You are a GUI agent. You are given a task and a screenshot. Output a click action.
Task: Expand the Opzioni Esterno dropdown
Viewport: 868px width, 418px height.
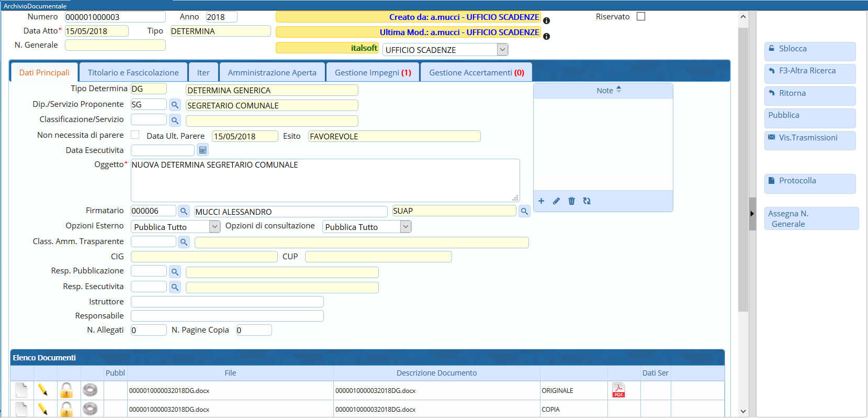pos(215,227)
